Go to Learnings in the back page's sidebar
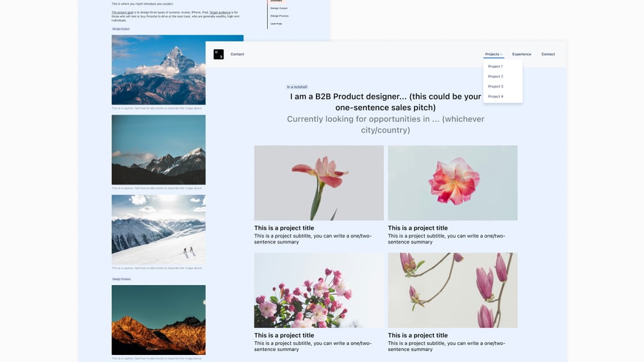Viewport: 644px width, 362px height. tap(276, 24)
